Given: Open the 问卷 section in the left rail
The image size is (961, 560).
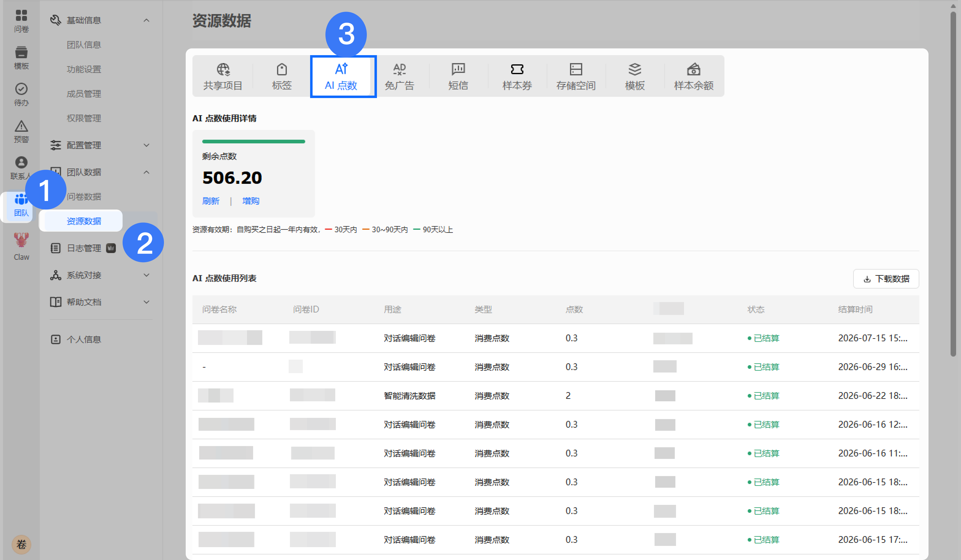Looking at the screenshot, I should pos(21,21).
